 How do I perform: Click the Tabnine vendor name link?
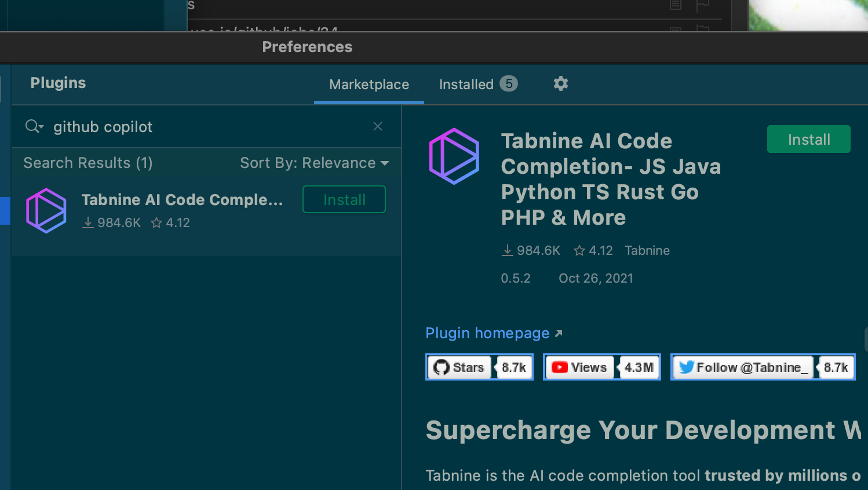[x=647, y=250]
